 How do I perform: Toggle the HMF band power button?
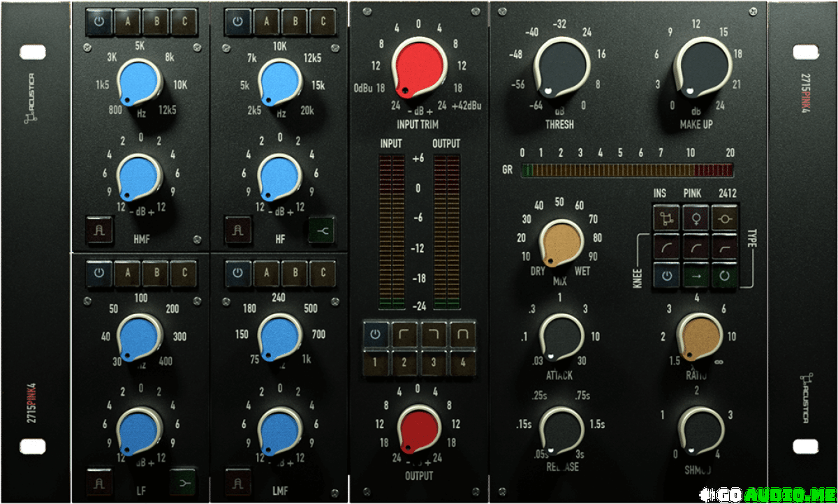pyautogui.click(x=99, y=22)
